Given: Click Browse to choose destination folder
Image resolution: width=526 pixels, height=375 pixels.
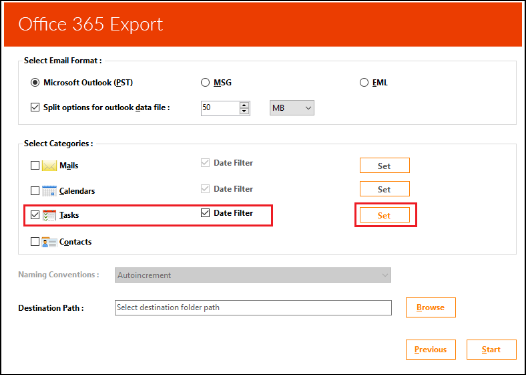Looking at the screenshot, I should [431, 307].
